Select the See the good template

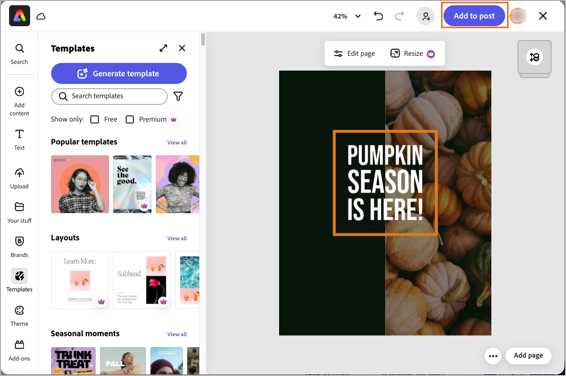[x=132, y=184]
